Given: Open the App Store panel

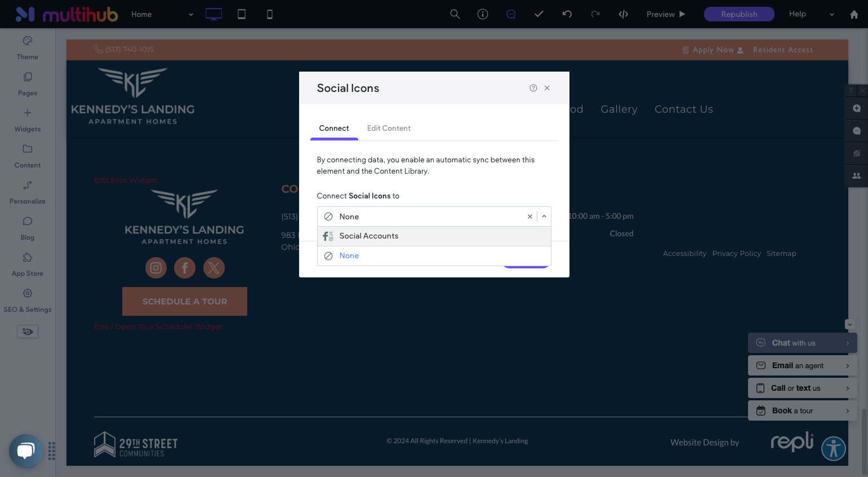Looking at the screenshot, I should pos(27,264).
